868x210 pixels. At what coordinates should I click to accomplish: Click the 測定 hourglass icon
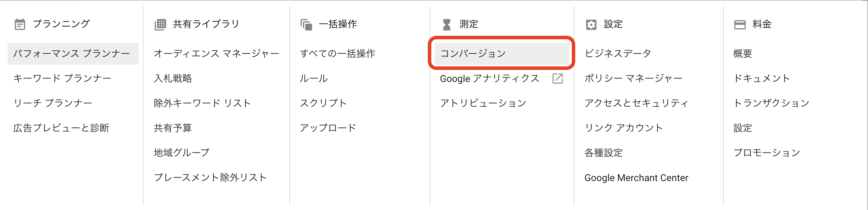(x=447, y=24)
